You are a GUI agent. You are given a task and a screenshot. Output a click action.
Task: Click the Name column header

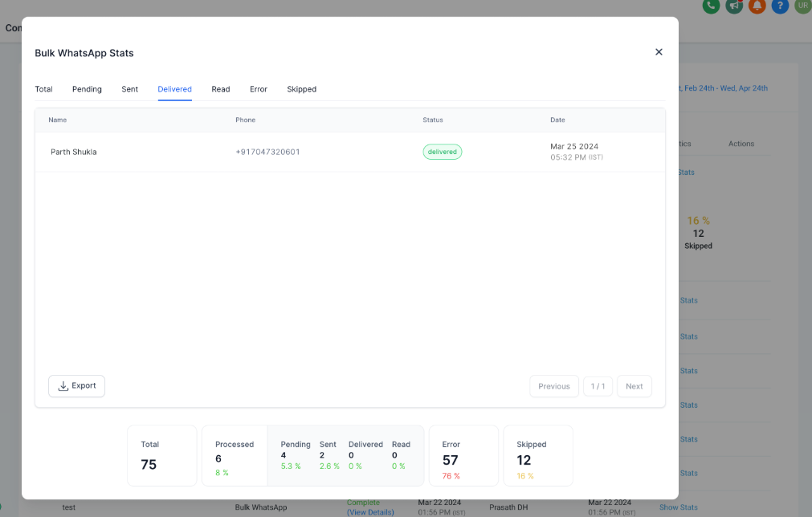tap(58, 120)
